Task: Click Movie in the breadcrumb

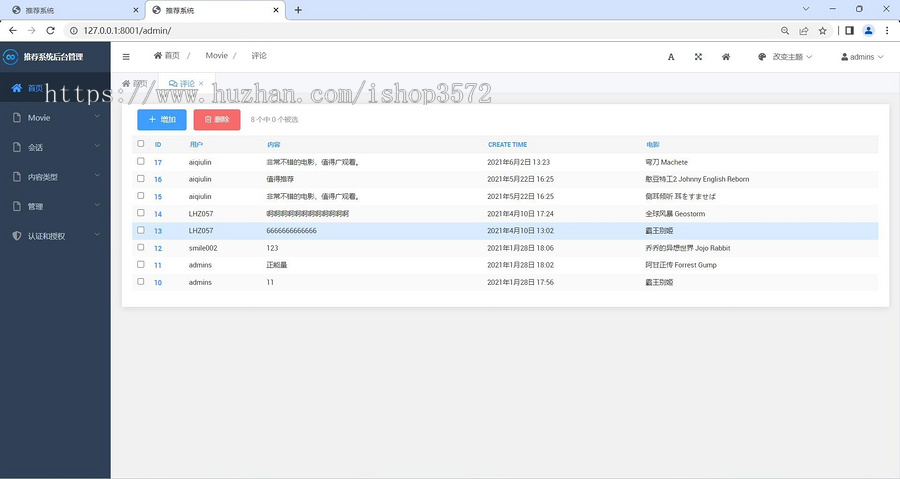Action: click(216, 56)
